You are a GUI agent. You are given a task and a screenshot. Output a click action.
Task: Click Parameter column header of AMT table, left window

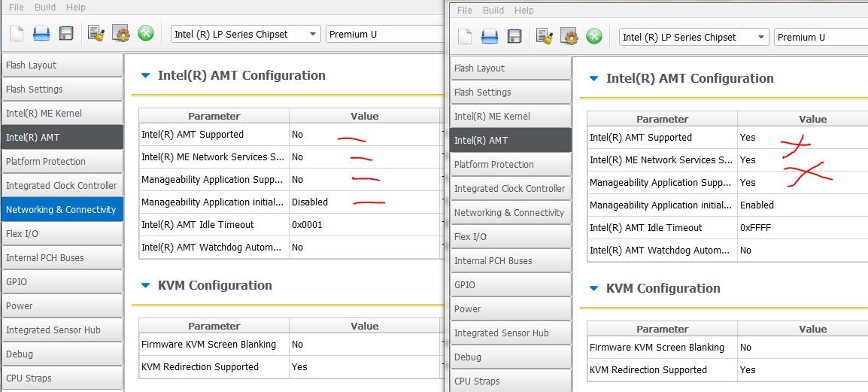coord(214,117)
